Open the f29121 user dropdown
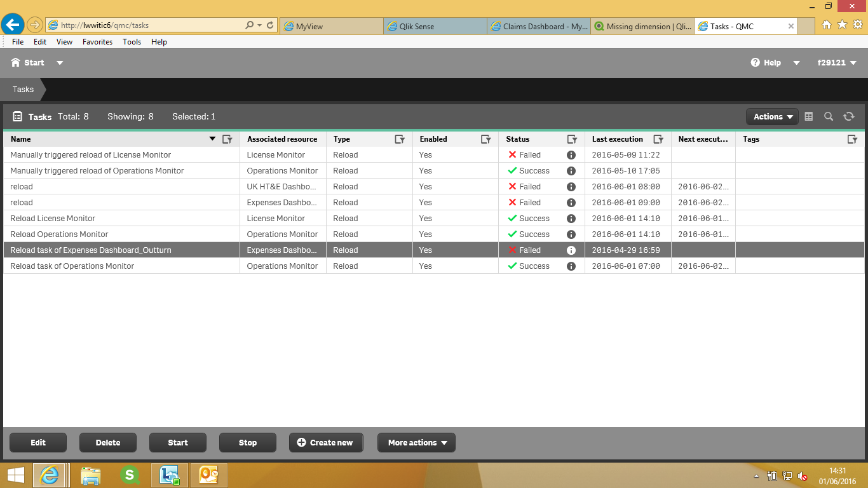This screenshot has height=488, width=868. point(837,63)
